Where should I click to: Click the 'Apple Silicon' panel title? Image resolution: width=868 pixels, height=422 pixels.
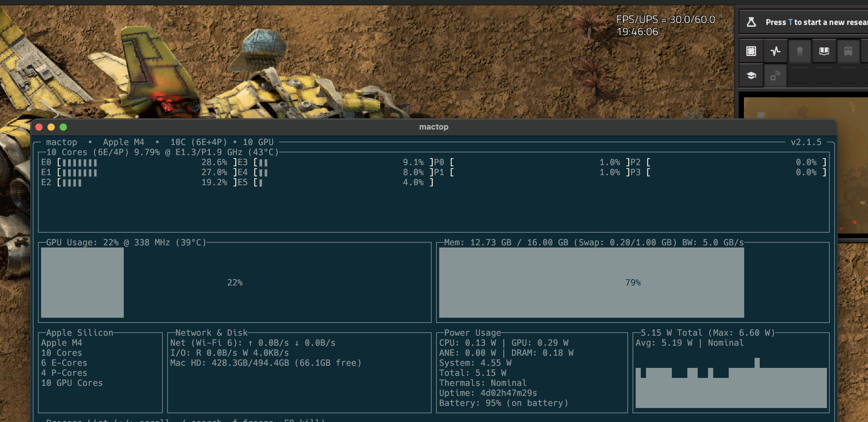tap(79, 333)
